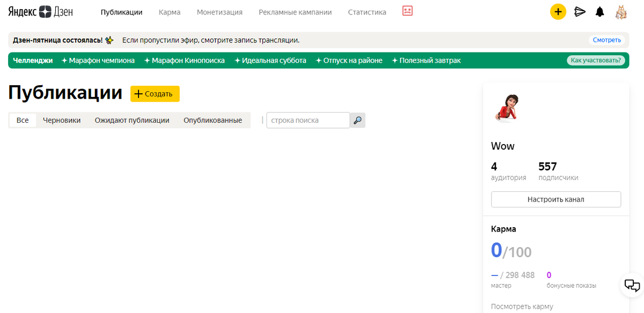
Task: Open the Посмотреть карму link
Action: tap(522, 307)
